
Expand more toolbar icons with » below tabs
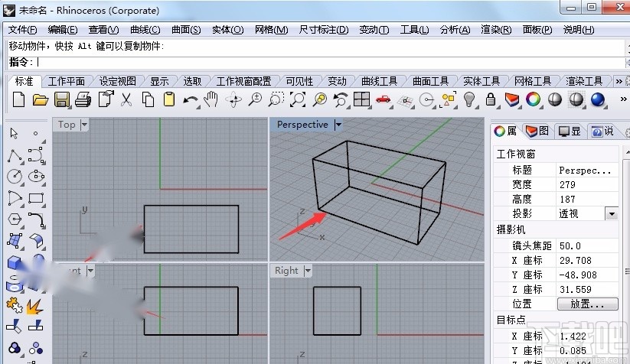(x=623, y=99)
